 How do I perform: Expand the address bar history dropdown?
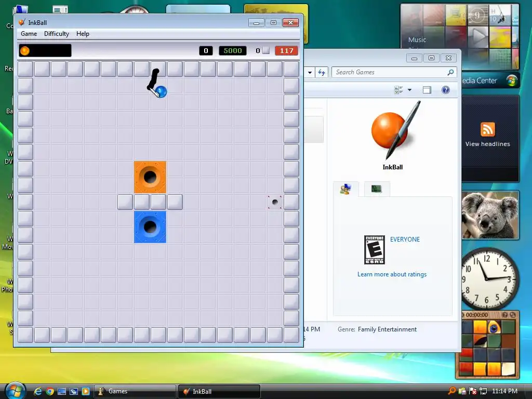point(310,72)
